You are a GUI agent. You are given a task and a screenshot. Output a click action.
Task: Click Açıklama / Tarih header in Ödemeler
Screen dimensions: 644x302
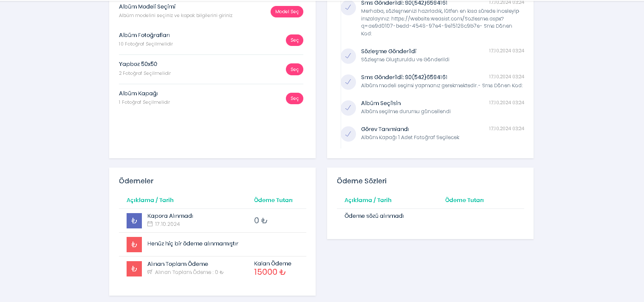tap(150, 200)
